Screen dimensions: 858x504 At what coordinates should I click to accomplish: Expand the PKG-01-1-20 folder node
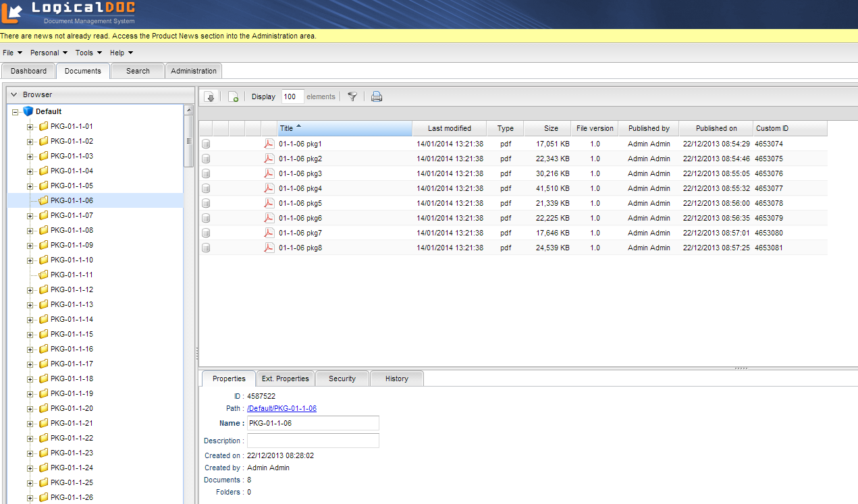[x=30, y=409]
